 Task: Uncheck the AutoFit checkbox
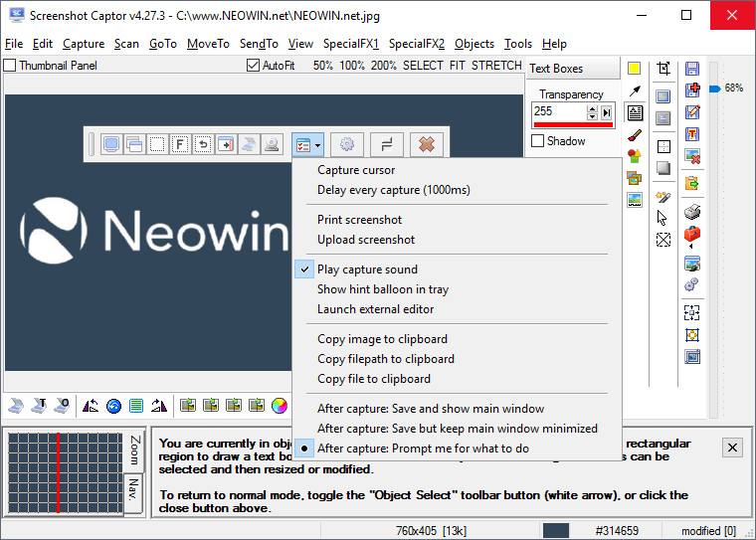[253, 65]
